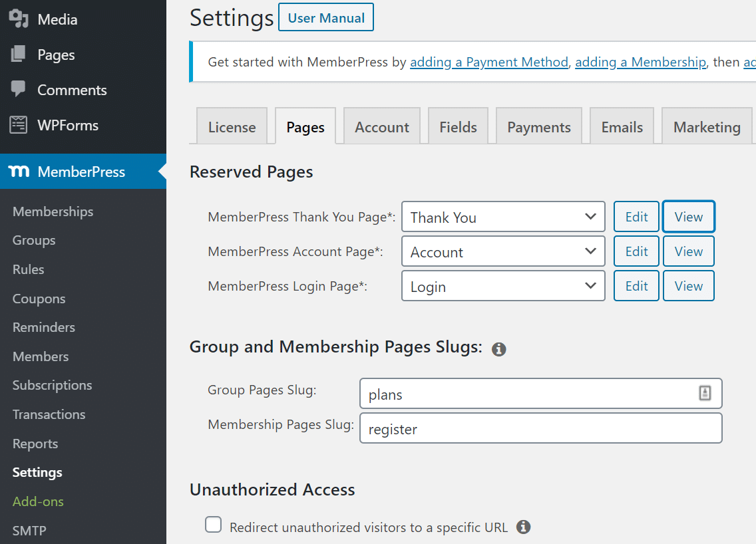Expand the Account Page dropdown

click(503, 251)
